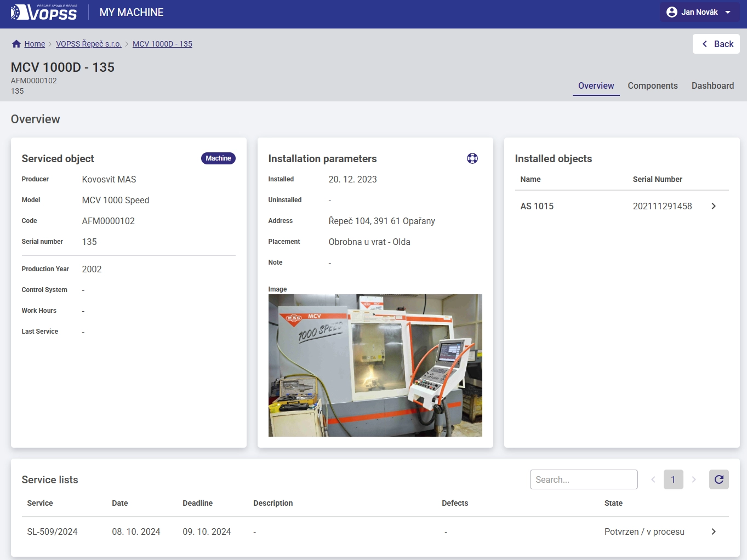This screenshot has height=560, width=747.
Task: Go to next page of service lists
Action: (x=694, y=479)
